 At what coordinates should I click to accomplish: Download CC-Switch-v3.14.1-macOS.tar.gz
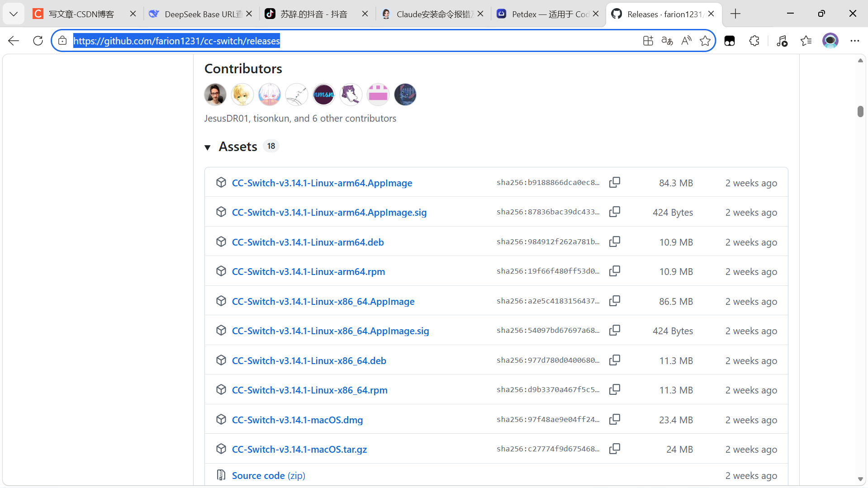299,449
